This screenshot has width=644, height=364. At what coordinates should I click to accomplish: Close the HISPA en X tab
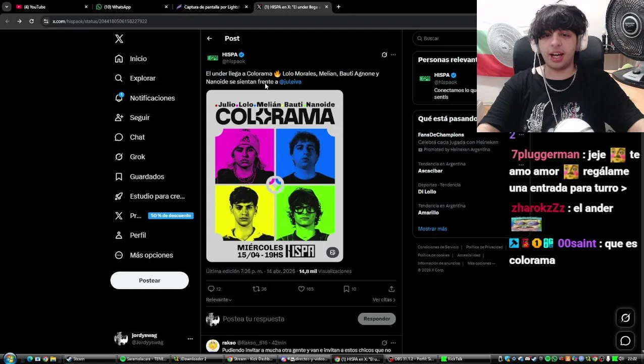point(326,7)
